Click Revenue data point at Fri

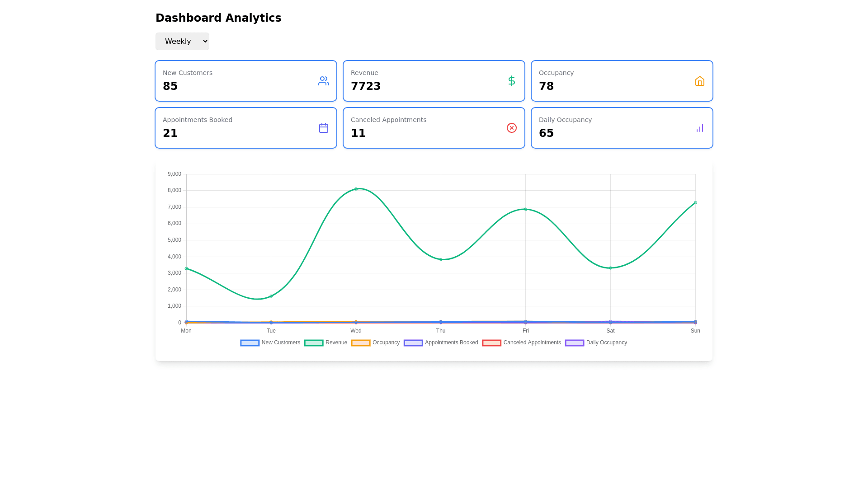525,209
